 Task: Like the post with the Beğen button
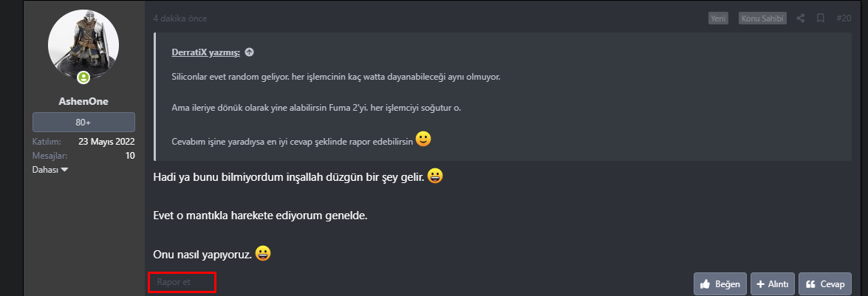pyautogui.click(x=719, y=283)
